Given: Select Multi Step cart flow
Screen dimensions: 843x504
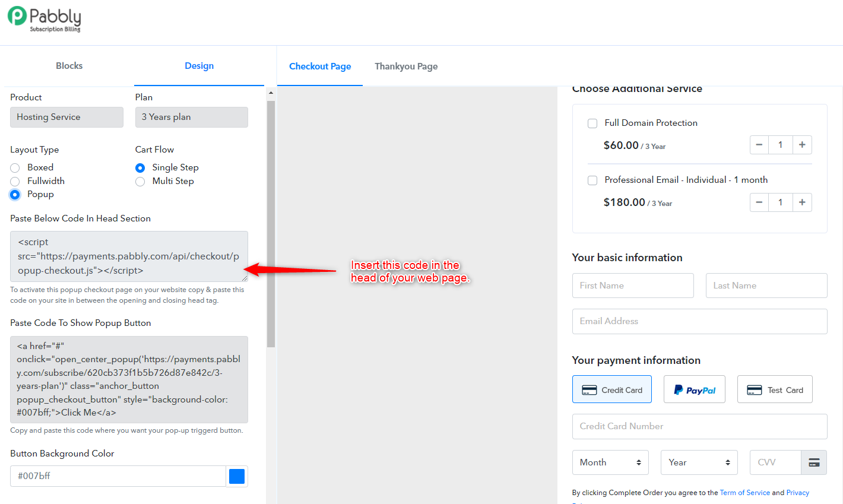Looking at the screenshot, I should point(140,182).
